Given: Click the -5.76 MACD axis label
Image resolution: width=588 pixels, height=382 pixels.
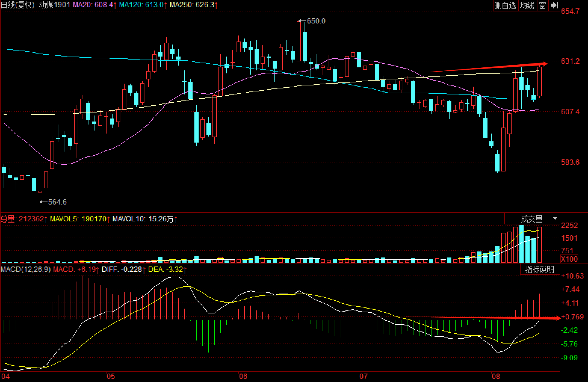Looking at the screenshot, I should (570, 344).
